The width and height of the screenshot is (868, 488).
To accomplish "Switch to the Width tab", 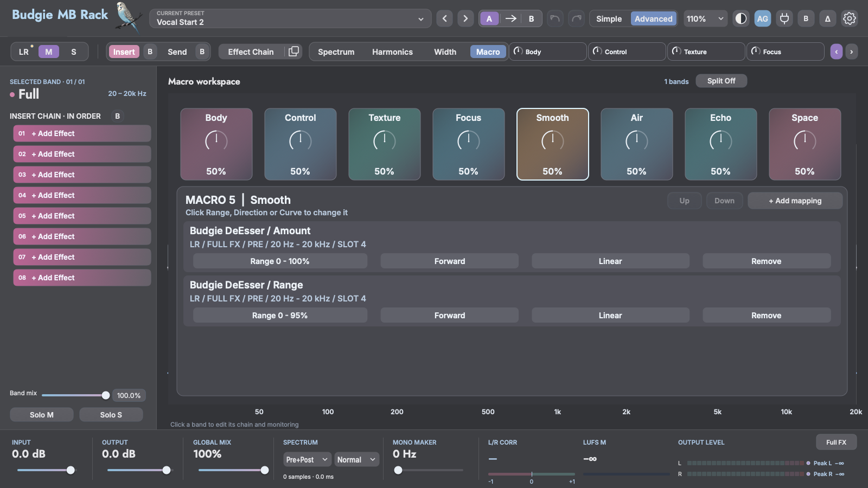I will pyautogui.click(x=445, y=52).
